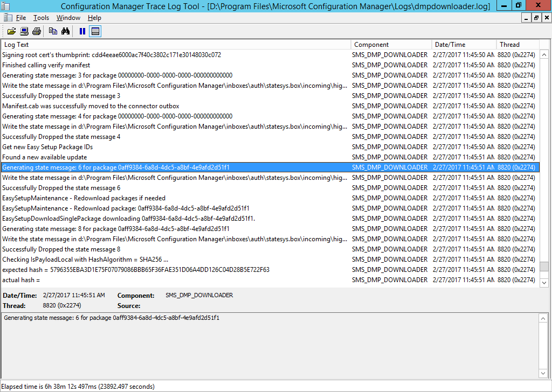Click the log list scrollbar thumb
Screen dimensions: 552x392
(544, 267)
